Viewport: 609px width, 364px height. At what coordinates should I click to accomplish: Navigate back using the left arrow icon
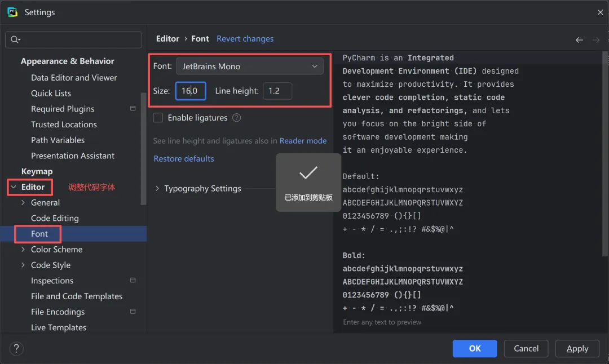click(579, 39)
